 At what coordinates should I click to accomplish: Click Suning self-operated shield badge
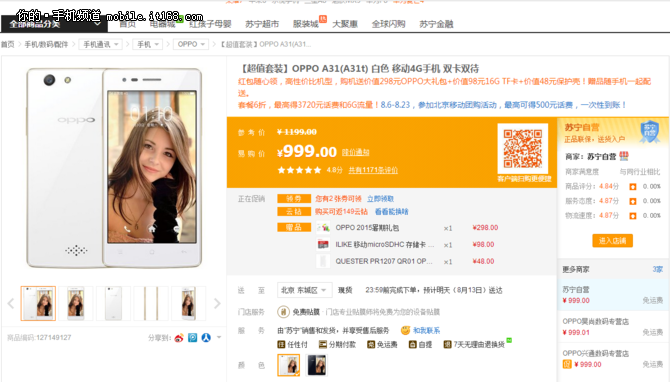tap(649, 132)
